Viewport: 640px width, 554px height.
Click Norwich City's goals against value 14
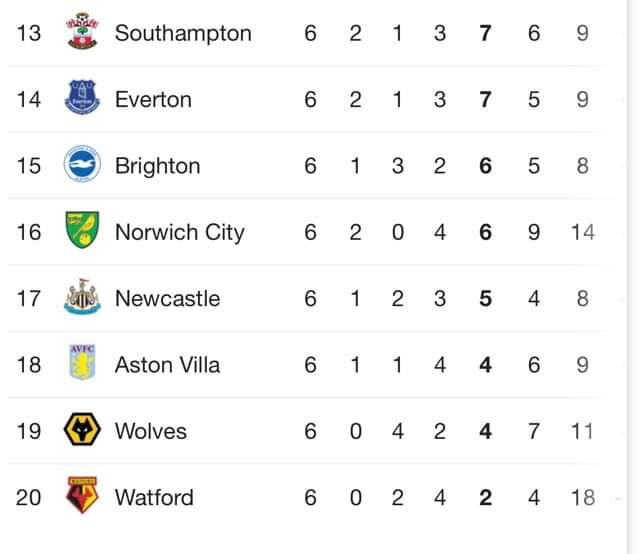582,232
